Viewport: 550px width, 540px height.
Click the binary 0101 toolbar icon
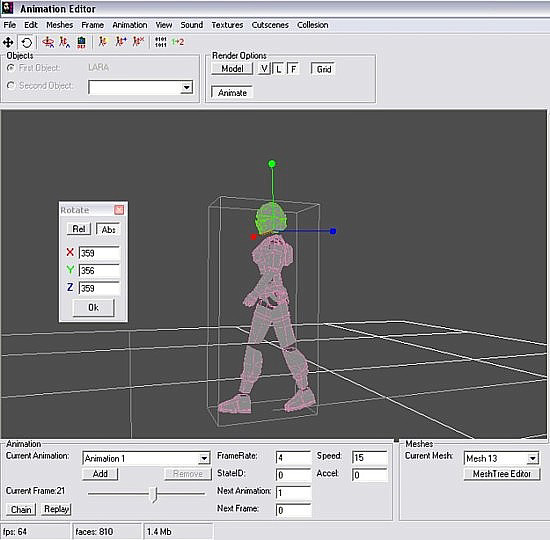[x=161, y=42]
